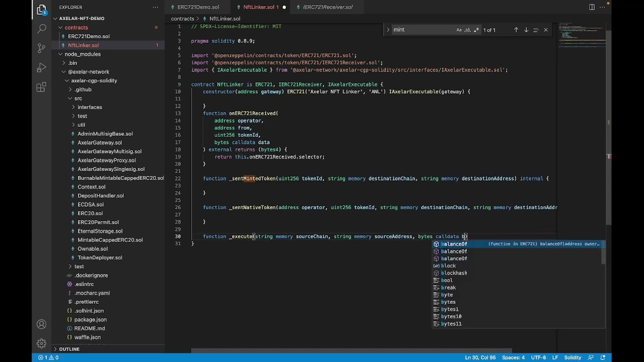Open Explorer panel more actions ellipsis
The width and height of the screenshot is (644, 362).
click(x=155, y=7)
